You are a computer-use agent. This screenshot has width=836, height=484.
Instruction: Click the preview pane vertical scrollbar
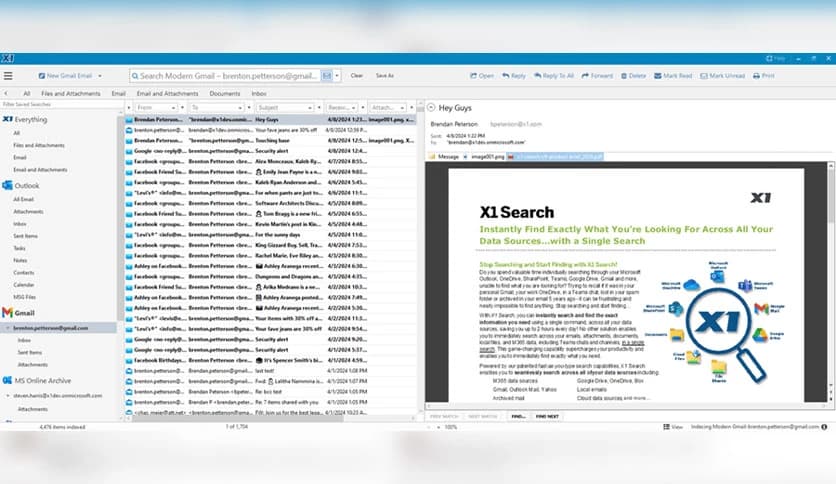click(831, 281)
